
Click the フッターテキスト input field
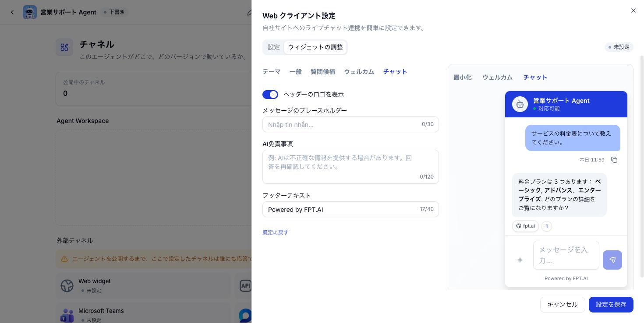click(x=350, y=209)
